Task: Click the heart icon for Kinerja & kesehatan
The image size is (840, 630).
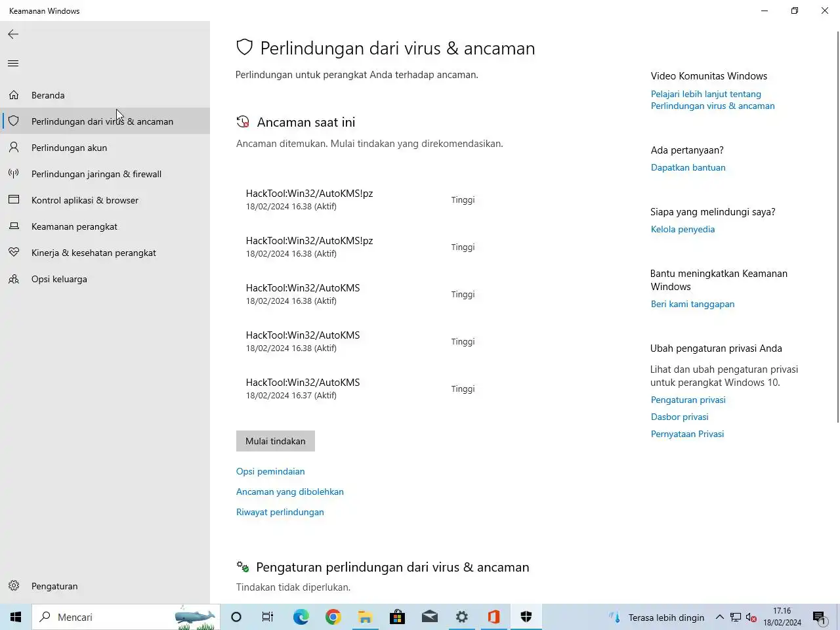Action: [14, 253]
